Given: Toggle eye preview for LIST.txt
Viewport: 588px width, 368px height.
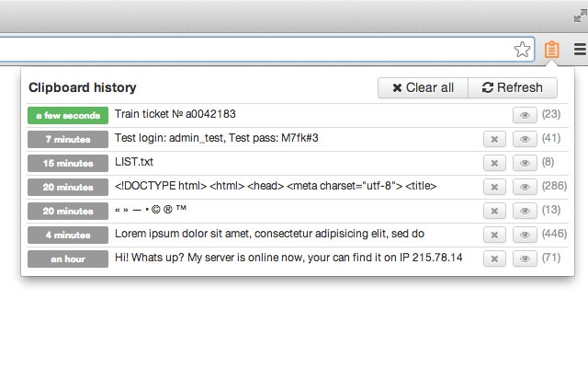Looking at the screenshot, I should pos(524,163).
